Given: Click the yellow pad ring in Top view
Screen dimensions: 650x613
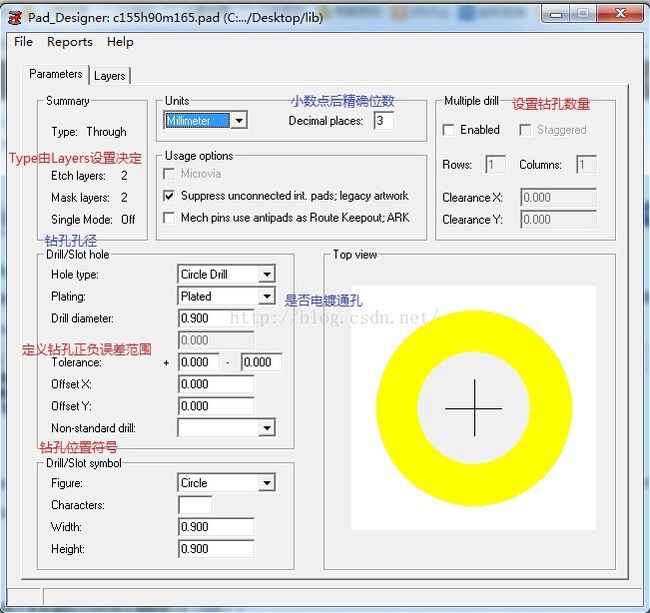Looking at the screenshot, I should [x=474, y=483].
